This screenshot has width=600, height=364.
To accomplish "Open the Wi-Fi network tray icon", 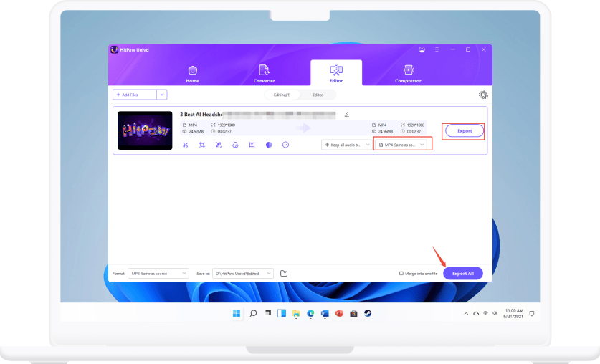I will pyautogui.click(x=485, y=313).
